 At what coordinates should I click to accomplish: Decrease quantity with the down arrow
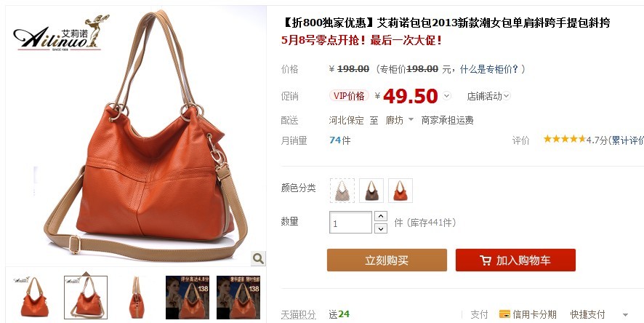pyautogui.click(x=381, y=228)
